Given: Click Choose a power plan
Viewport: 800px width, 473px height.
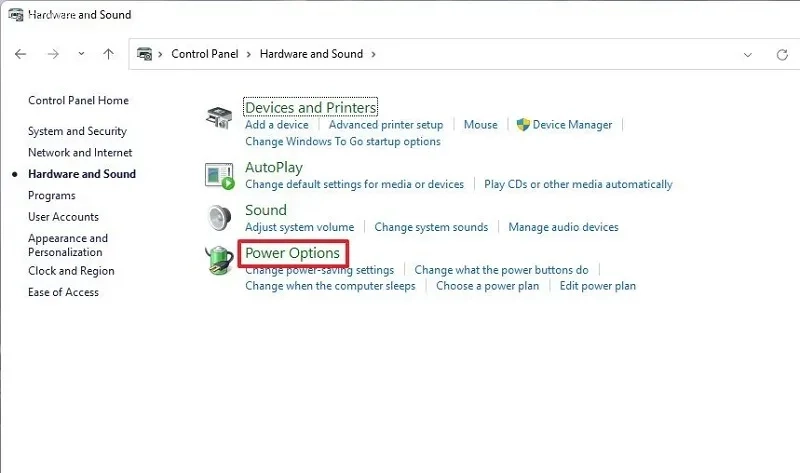Looking at the screenshot, I should pyautogui.click(x=487, y=286).
